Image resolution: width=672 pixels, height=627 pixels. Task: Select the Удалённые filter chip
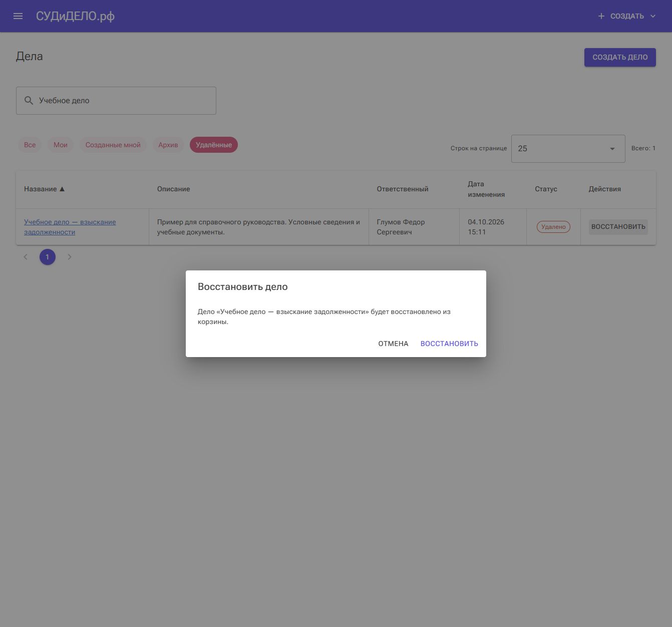pos(214,145)
